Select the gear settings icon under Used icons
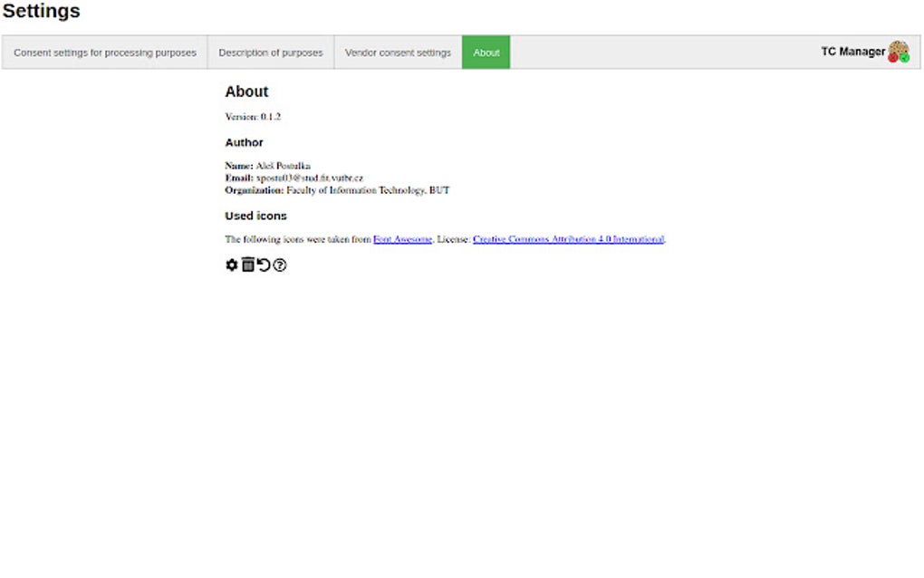The image size is (924, 578). (232, 265)
